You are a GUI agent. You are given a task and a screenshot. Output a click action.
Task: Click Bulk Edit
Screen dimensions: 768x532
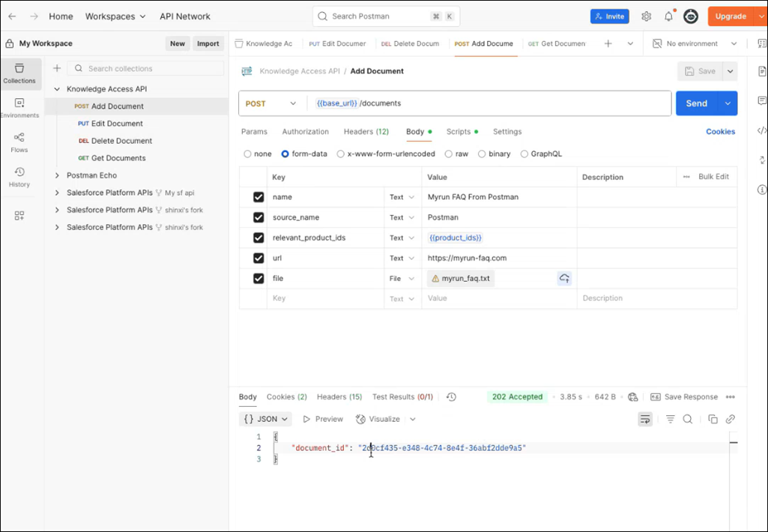(713, 177)
